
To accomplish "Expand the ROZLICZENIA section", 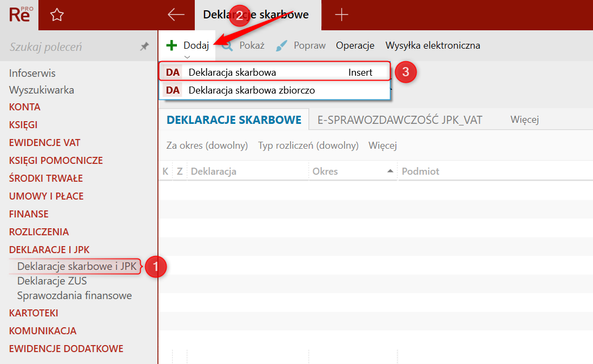I will 39,231.
